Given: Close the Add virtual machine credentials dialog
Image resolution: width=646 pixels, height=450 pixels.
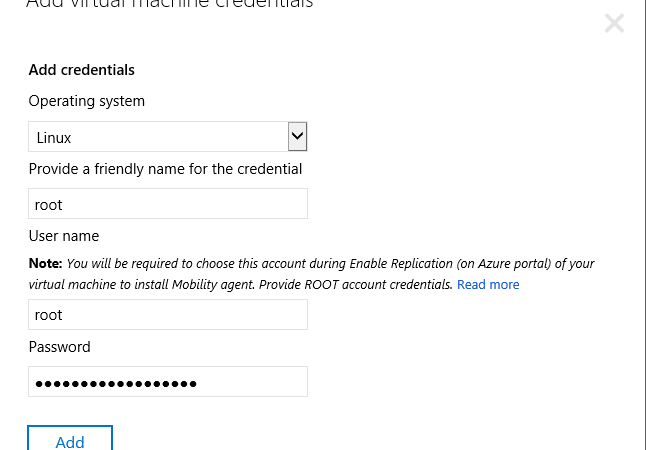Looking at the screenshot, I should [614, 23].
